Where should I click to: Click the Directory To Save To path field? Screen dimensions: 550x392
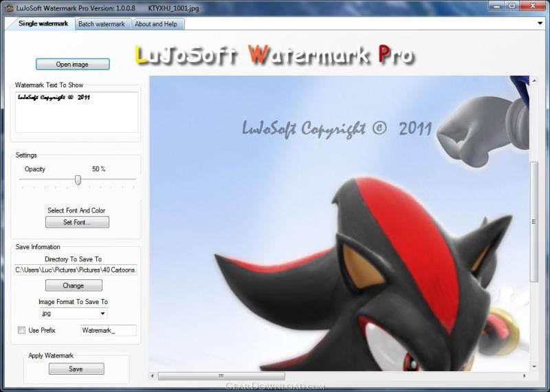click(x=76, y=270)
